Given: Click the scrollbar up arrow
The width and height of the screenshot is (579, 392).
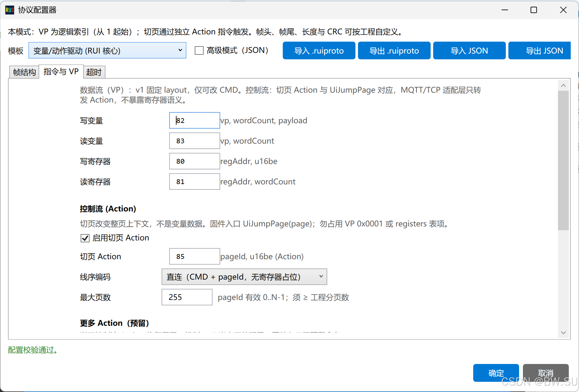Looking at the screenshot, I should pos(563,85).
